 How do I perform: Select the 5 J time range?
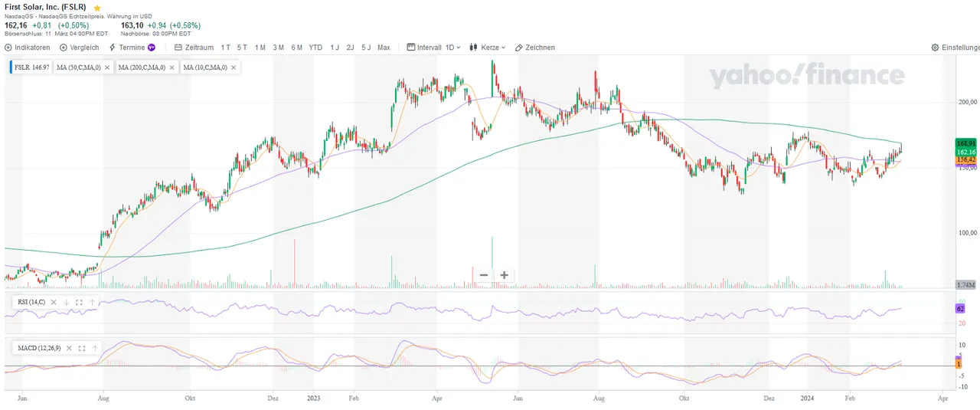click(x=366, y=48)
